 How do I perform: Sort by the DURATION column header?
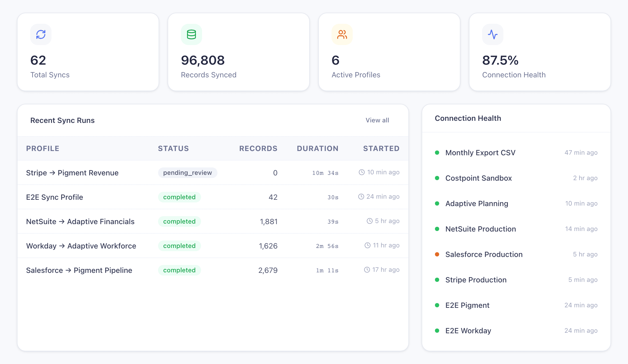317,148
